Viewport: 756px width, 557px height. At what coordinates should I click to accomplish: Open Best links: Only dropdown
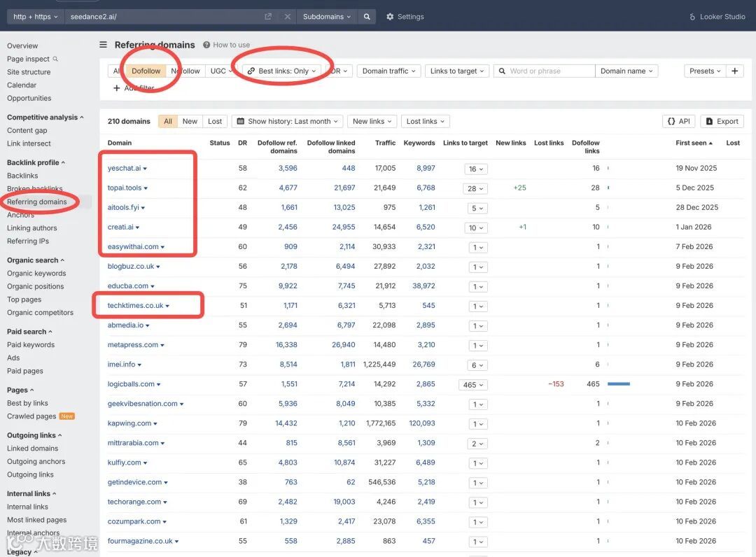(282, 71)
